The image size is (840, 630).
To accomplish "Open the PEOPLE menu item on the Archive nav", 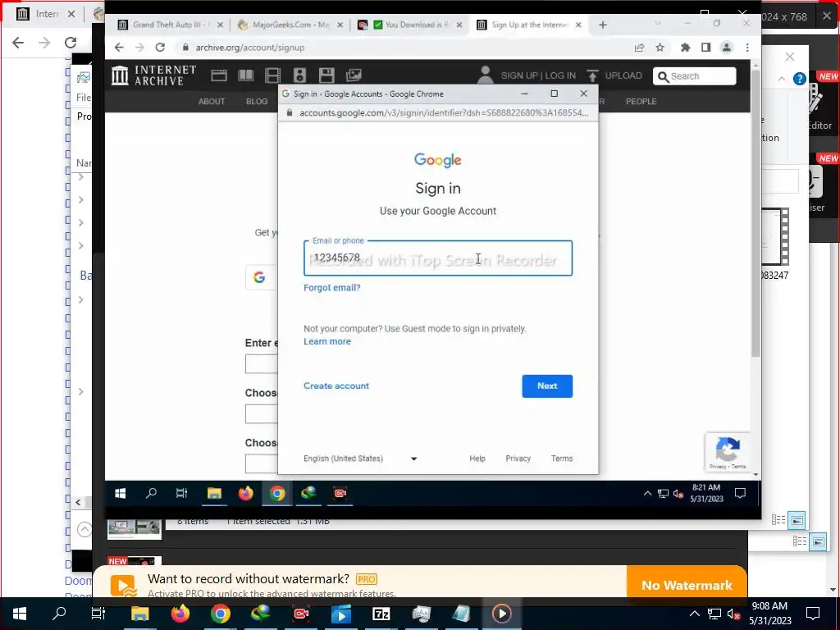I will (x=641, y=101).
